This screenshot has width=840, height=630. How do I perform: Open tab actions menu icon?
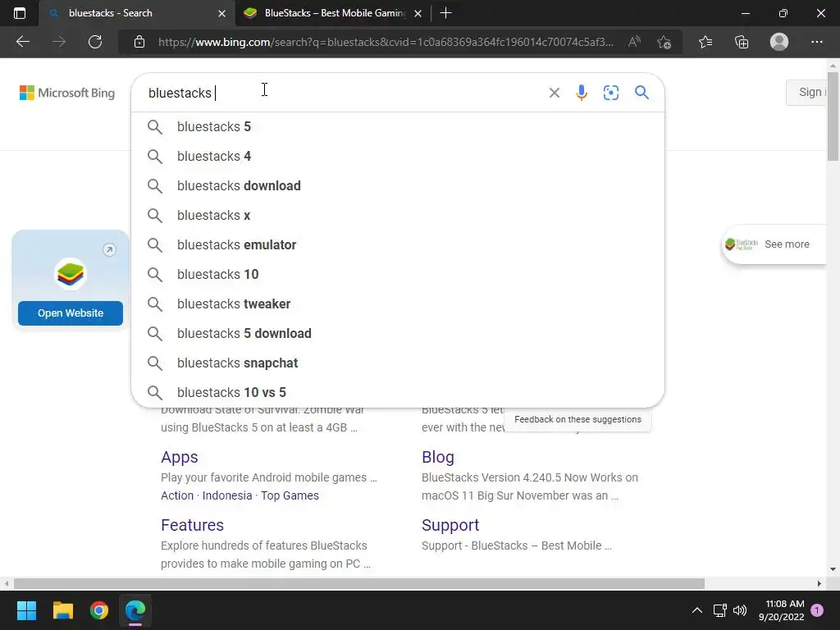click(x=20, y=13)
